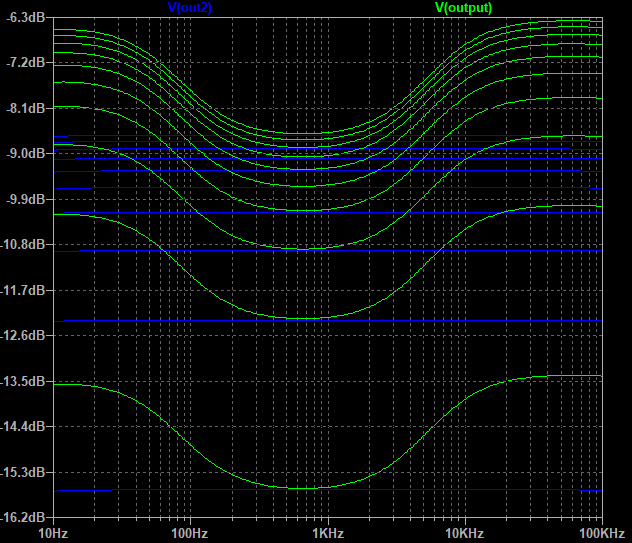Image resolution: width=632 pixels, height=543 pixels.
Task: Click the 100KHz frequency axis label
Action: pos(602,533)
